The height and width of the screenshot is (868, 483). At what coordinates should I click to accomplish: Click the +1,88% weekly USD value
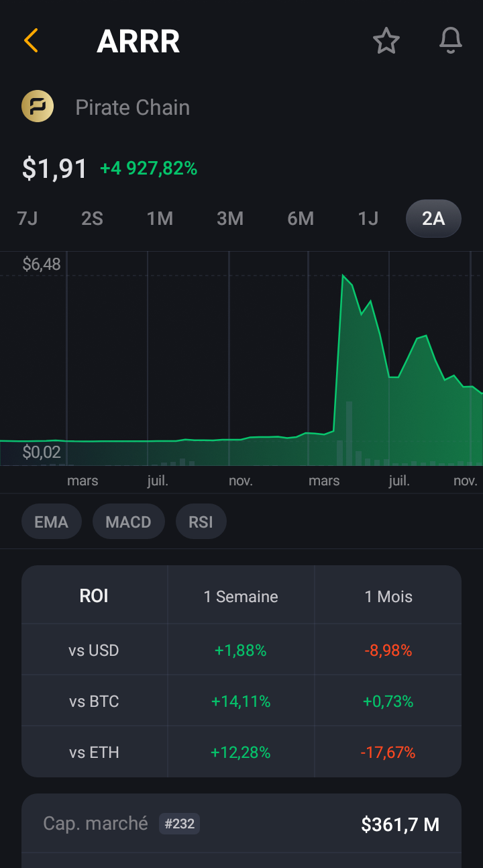tap(241, 650)
